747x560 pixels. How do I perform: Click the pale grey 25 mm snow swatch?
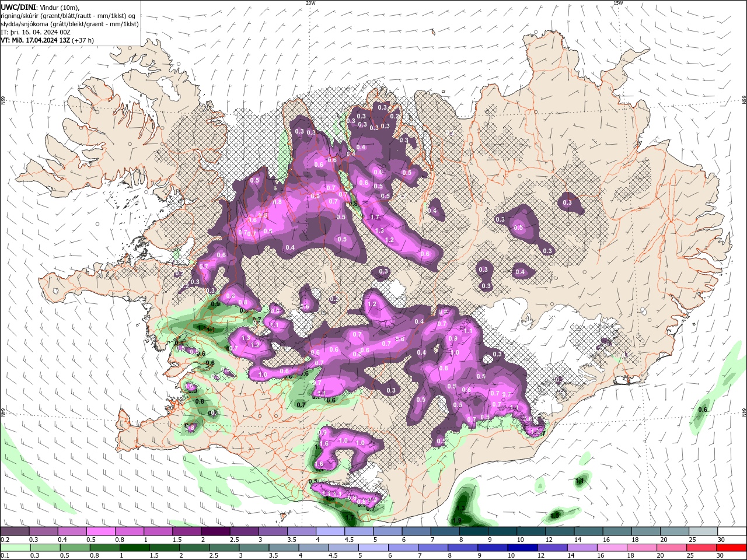tap(703, 531)
